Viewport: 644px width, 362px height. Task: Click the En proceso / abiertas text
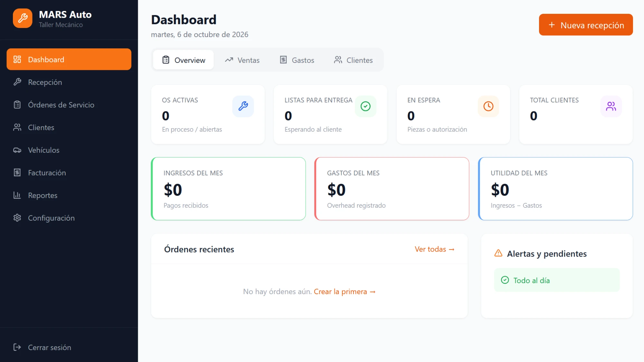coord(192,129)
